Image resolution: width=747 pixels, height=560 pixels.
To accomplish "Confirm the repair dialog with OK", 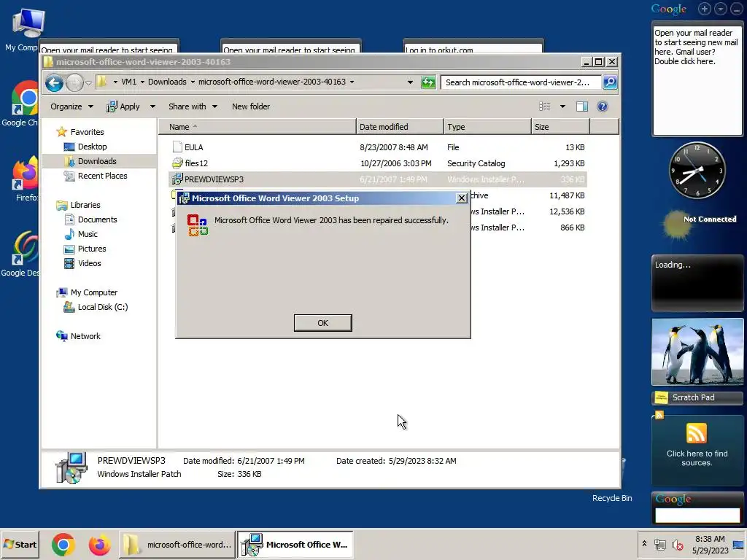I will click(x=322, y=323).
